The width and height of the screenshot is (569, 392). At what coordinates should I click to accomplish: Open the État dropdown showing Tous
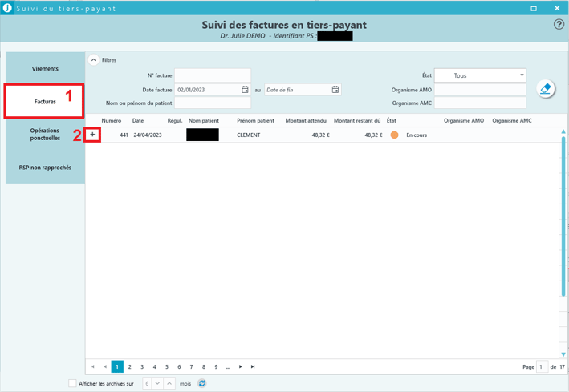click(x=480, y=75)
